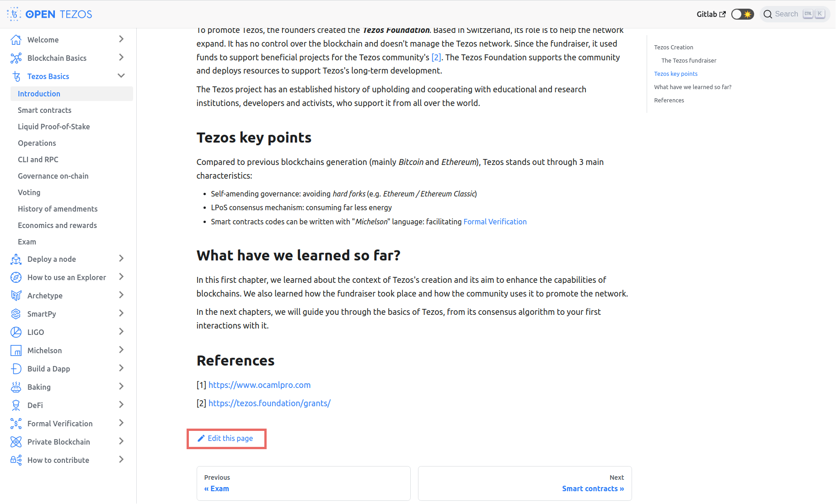Open the Smart contracts sidebar page

point(45,110)
